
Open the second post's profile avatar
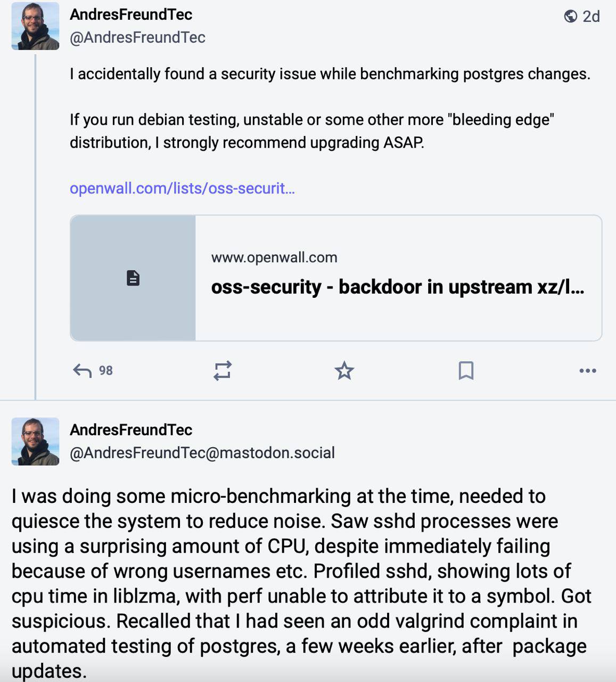[35, 441]
